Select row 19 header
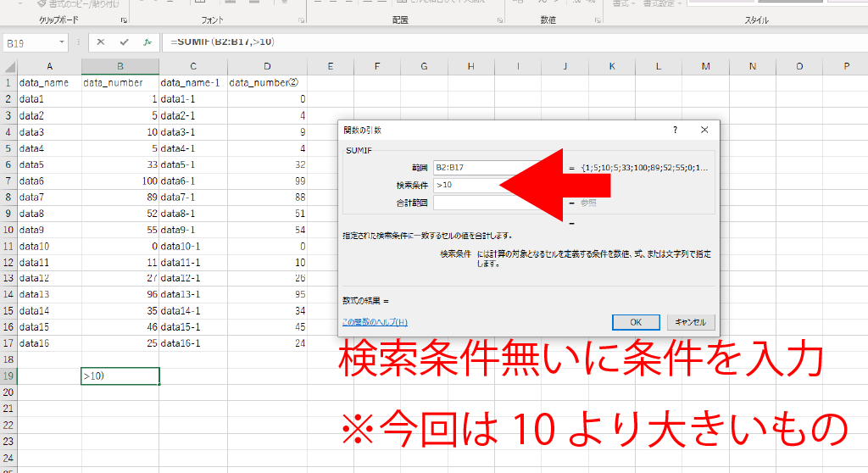868x473 pixels. pyautogui.click(x=8, y=376)
